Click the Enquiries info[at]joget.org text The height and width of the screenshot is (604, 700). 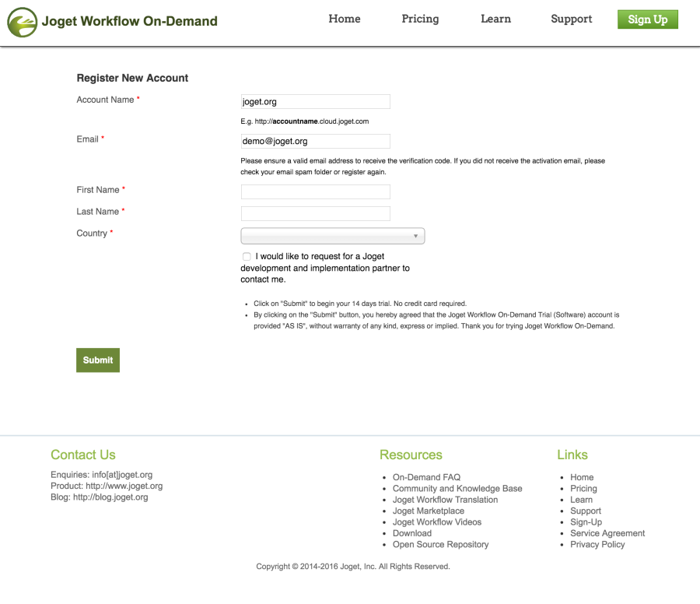click(x=101, y=475)
